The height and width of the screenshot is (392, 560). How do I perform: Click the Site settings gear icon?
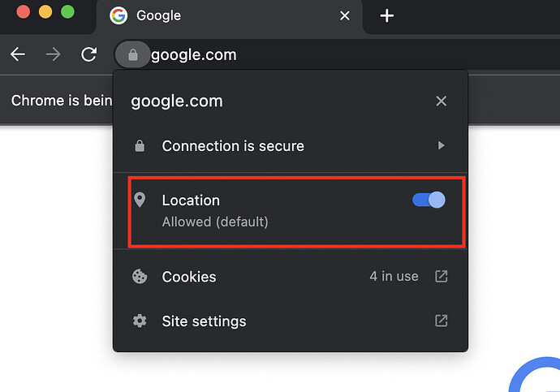[140, 321]
